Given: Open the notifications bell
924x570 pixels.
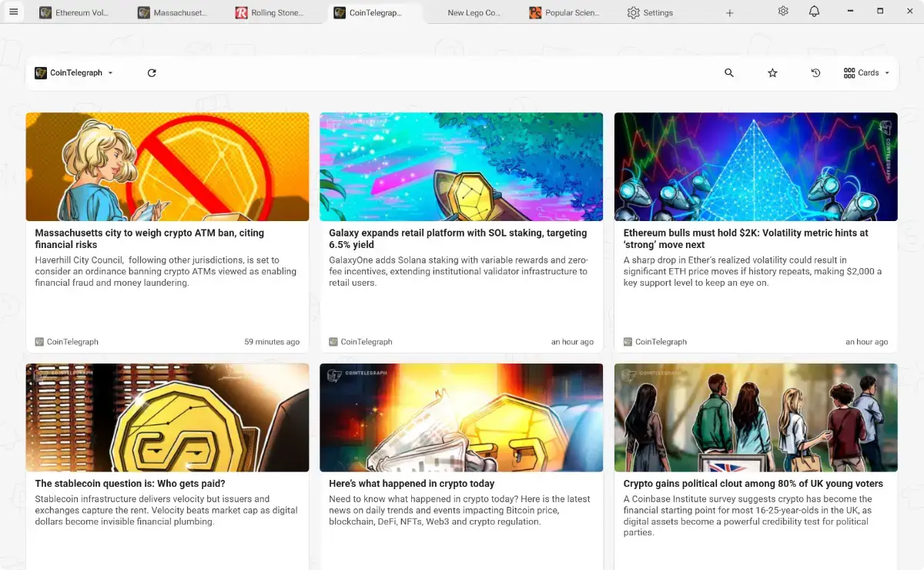Looking at the screenshot, I should 814,12.
